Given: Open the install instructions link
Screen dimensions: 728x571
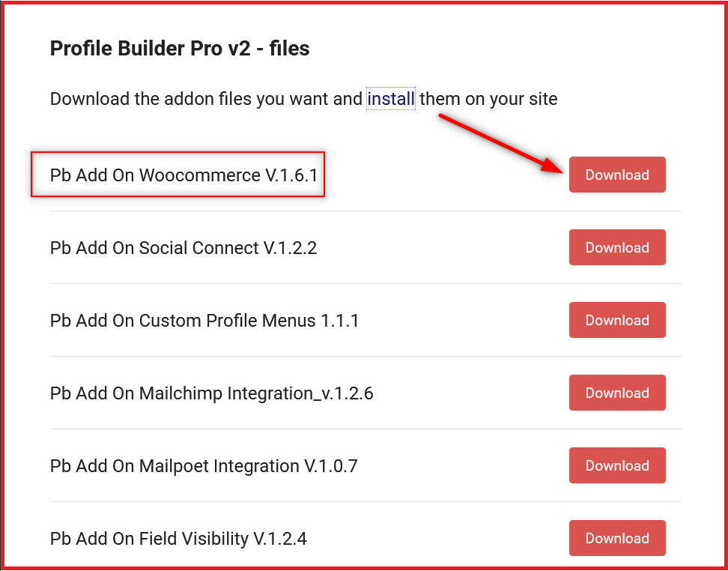Looking at the screenshot, I should (x=391, y=99).
